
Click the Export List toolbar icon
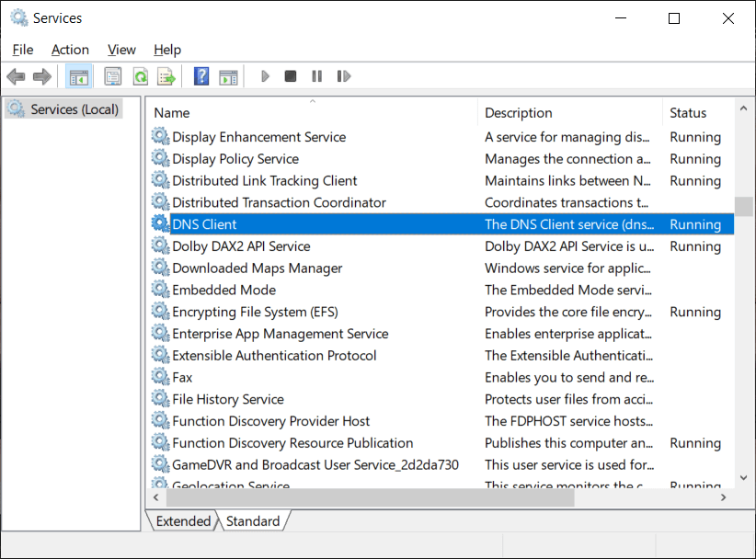click(x=166, y=76)
